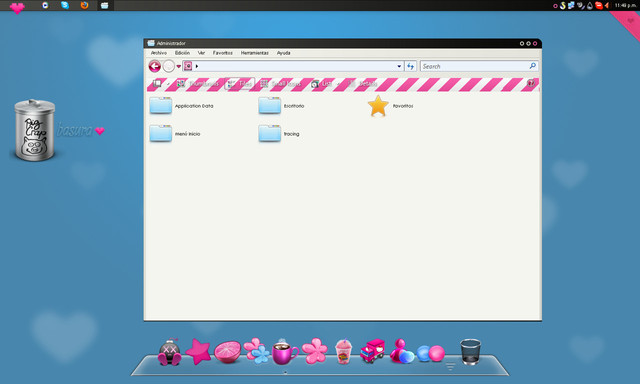This screenshot has height=384, width=640.
Task: Click the clock showing 11:48 p.m.
Action: click(x=625, y=5)
